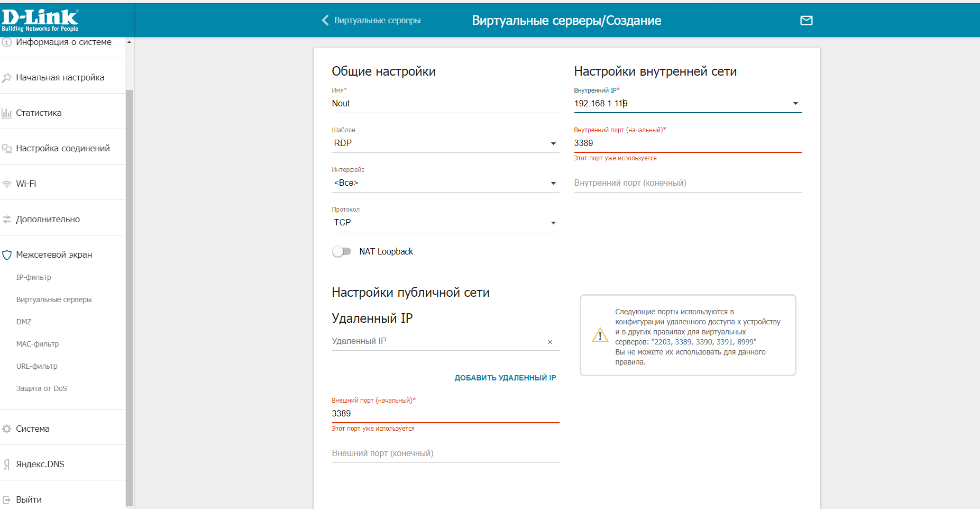
Task: Clear Удаленный IP field with x icon
Action: tap(550, 342)
